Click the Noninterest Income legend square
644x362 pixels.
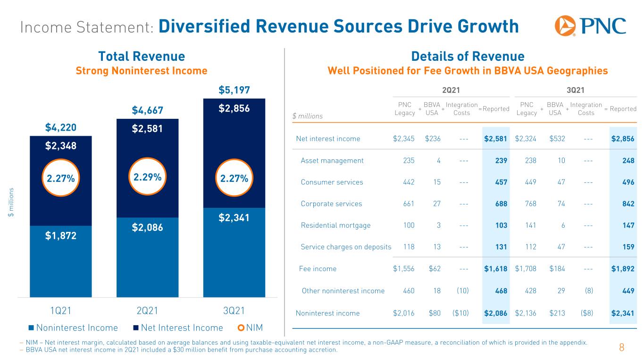click(x=31, y=328)
